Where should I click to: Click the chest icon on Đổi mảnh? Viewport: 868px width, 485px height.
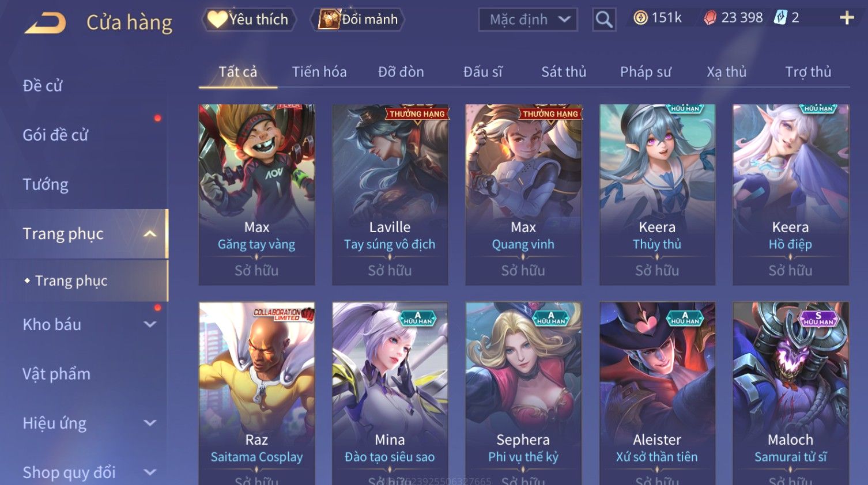click(x=329, y=19)
